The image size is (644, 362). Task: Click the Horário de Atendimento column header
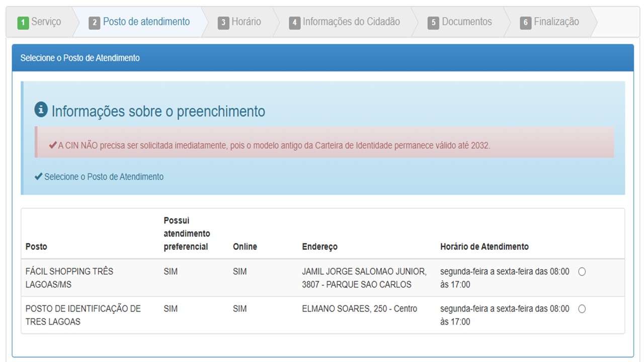484,246
